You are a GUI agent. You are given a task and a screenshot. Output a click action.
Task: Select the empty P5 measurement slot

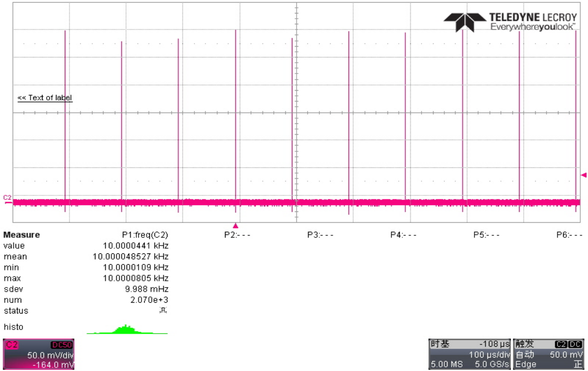[486, 235]
